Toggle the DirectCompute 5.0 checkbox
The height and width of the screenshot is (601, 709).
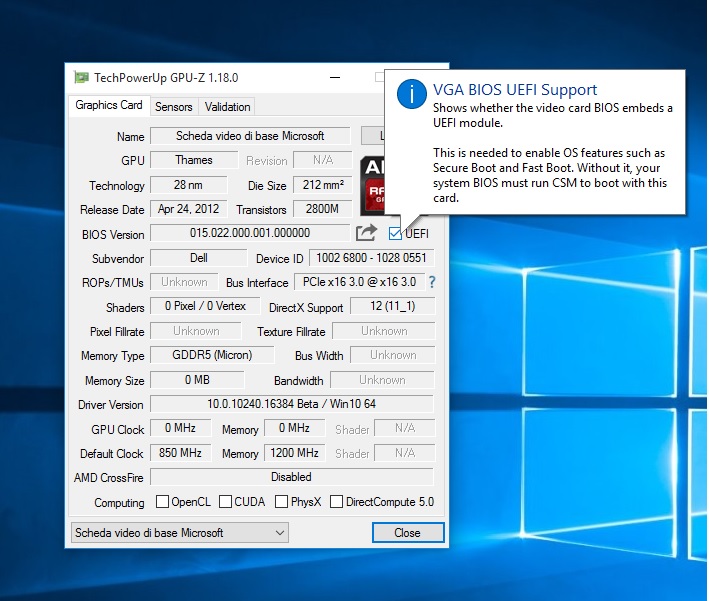[336, 502]
